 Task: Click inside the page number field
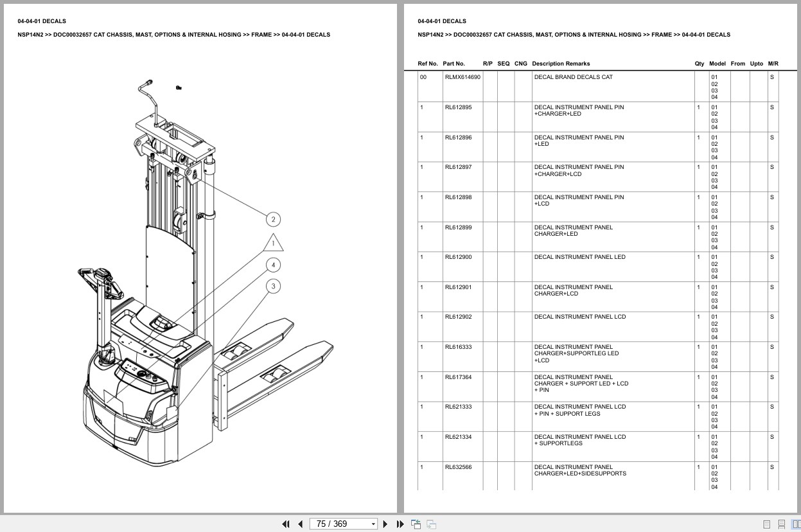334,524
